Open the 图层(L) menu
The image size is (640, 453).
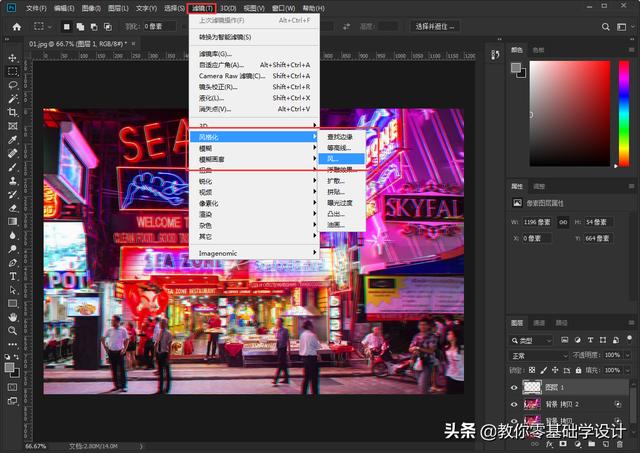(118, 8)
